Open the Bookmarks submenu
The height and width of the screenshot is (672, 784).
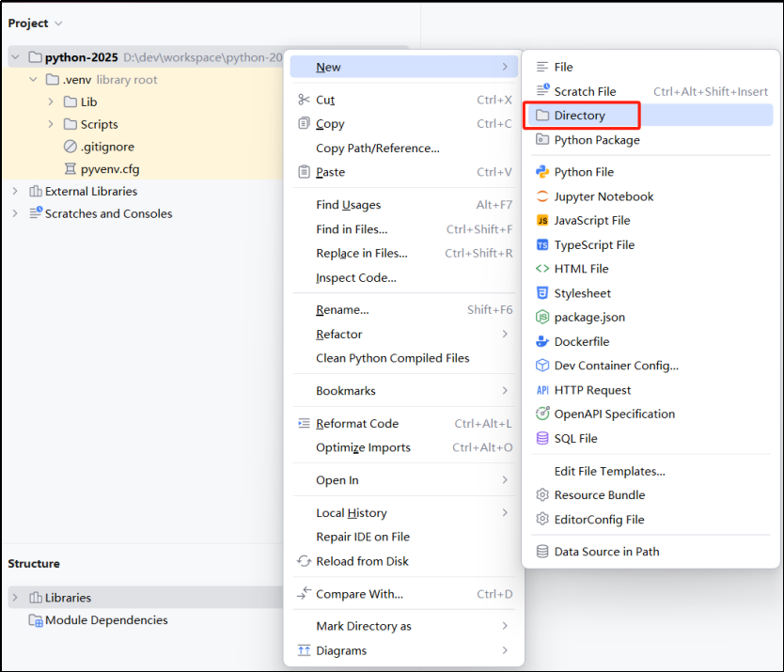[x=404, y=391]
